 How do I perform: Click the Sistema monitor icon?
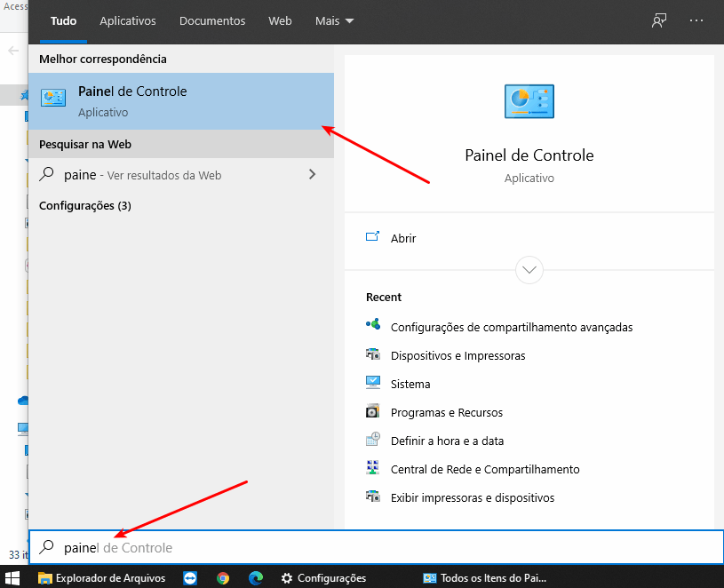373,383
